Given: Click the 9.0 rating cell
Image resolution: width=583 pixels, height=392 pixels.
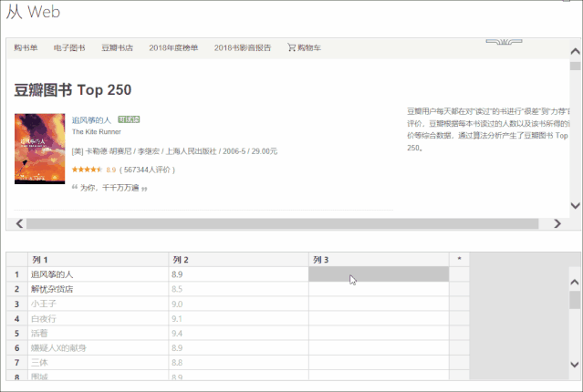Looking at the screenshot, I should coord(238,304).
